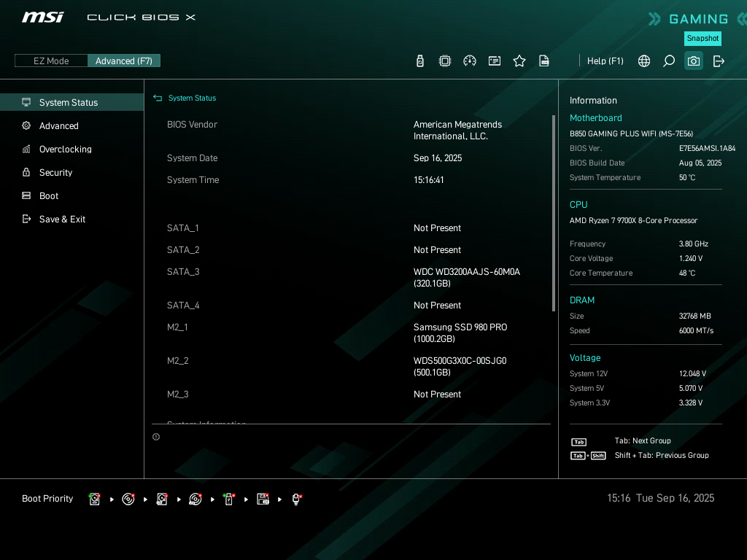
Task: Open the USB flash (M-Flash) tool icon
Action: [x=419, y=61]
